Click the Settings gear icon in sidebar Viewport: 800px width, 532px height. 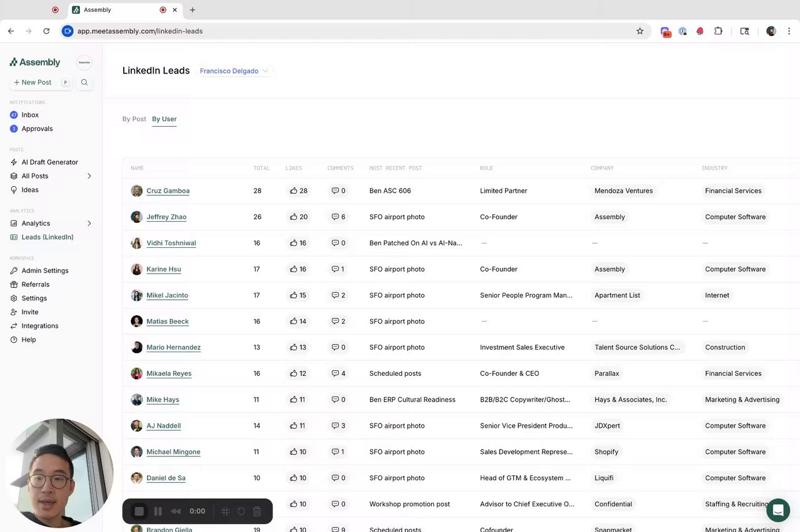coord(14,298)
